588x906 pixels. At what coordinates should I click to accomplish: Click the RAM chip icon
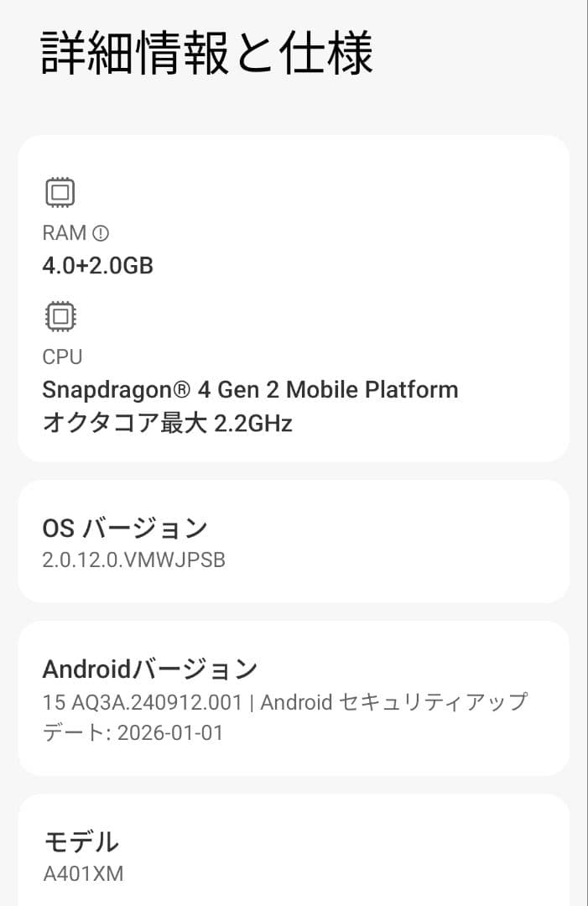point(60,192)
